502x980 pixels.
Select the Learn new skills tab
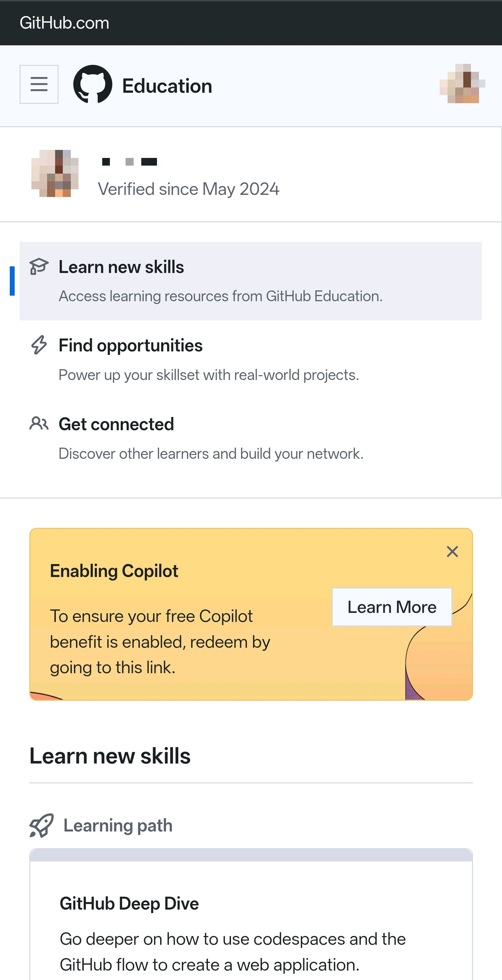pos(250,281)
